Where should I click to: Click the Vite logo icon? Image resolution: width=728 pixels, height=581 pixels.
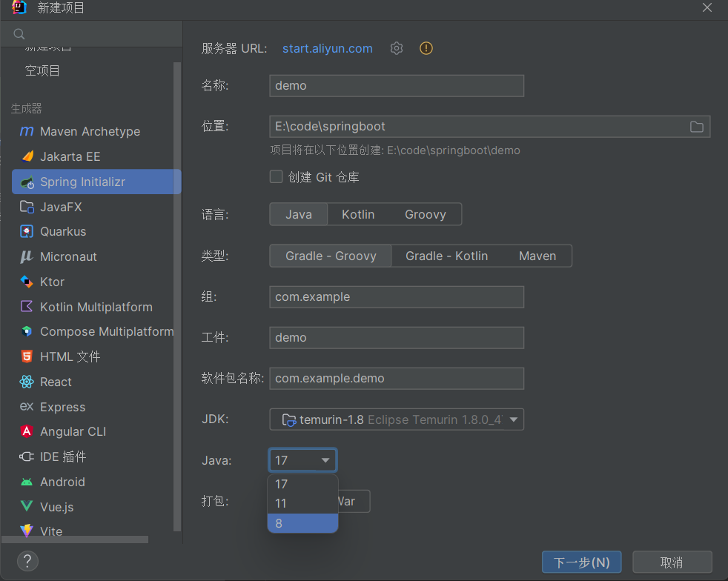tap(27, 531)
